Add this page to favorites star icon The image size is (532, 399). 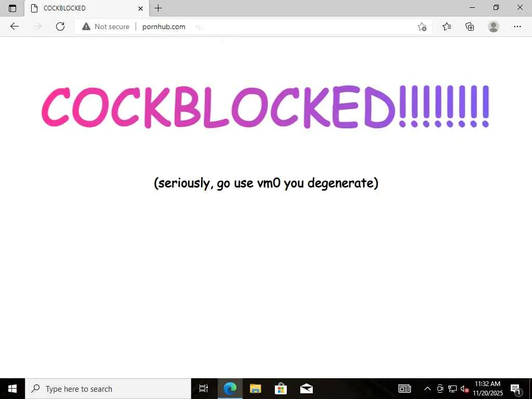422,26
